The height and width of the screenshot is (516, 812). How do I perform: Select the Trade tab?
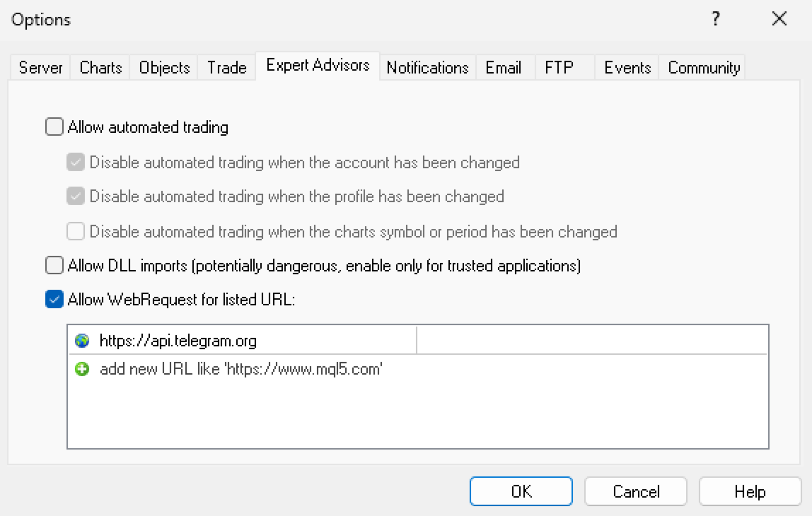226,68
